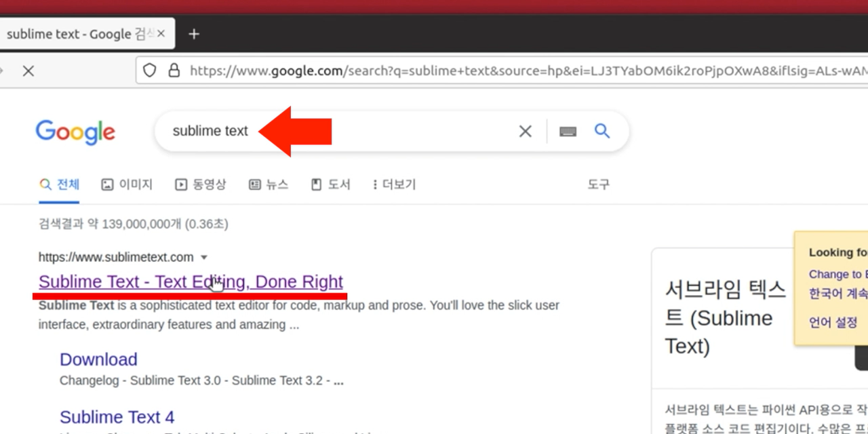Click the shield tracking protection icon
This screenshot has height=434, width=868.
point(150,71)
